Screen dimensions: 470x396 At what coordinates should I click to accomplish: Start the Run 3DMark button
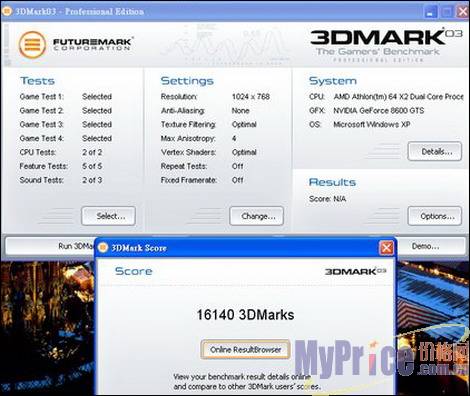(50, 246)
